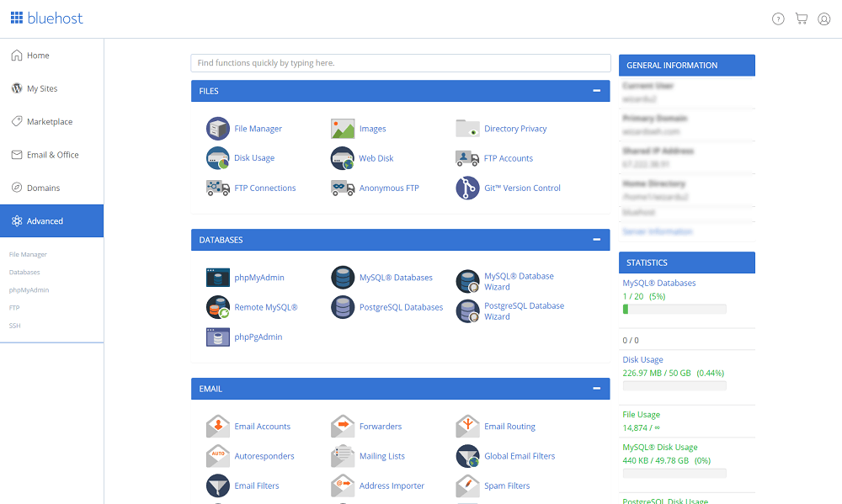Open the Mailing Lists icon
Screen dimensions: 842x504
[x=343, y=456]
